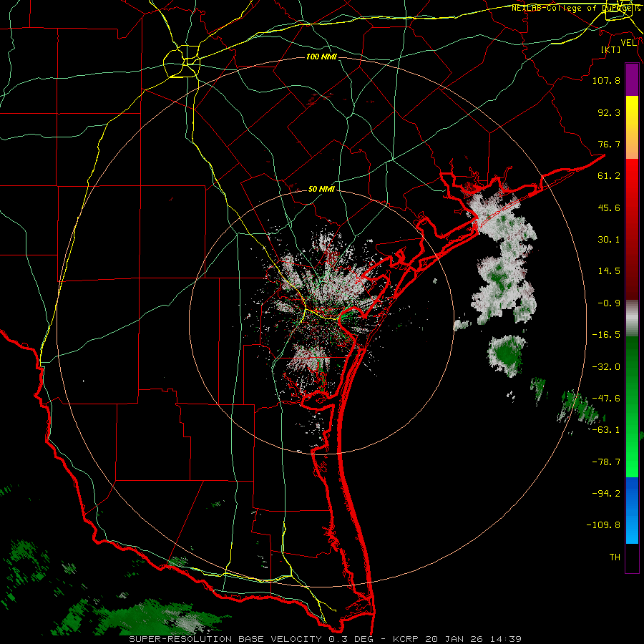Click the 14.5 velocity scale value
This screenshot has width=644, height=644.
click(x=609, y=271)
